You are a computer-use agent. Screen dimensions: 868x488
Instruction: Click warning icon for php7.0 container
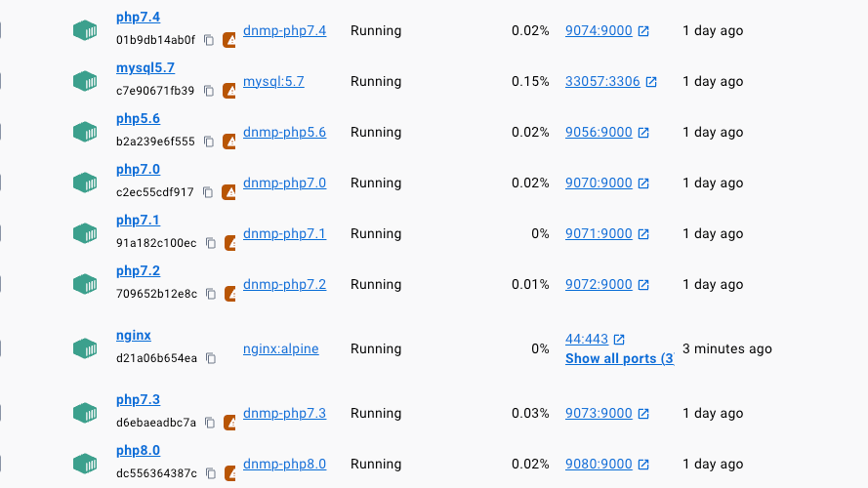tap(228, 192)
